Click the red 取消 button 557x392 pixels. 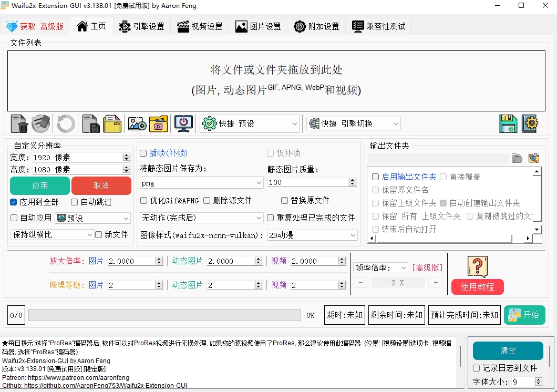[101, 185]
